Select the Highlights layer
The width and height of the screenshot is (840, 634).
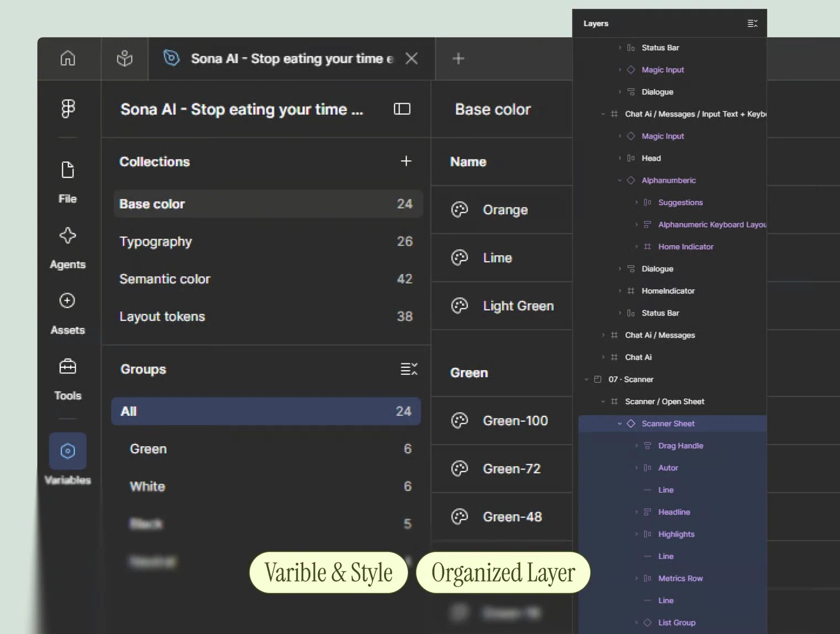click(x=673, y=534)
